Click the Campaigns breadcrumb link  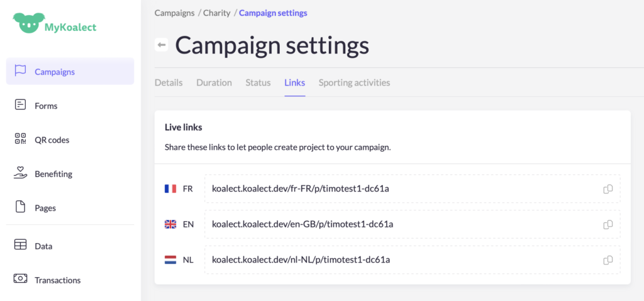(174, 13)
